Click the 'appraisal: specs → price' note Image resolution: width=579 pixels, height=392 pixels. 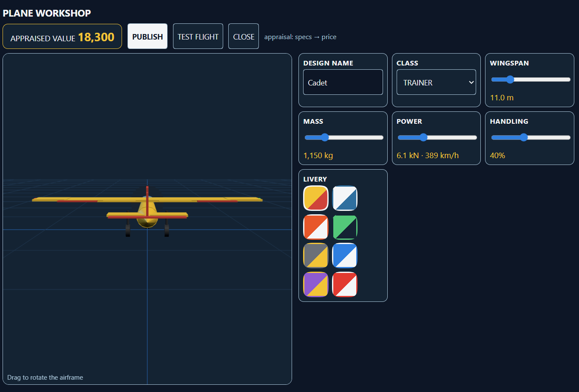tap(300, 37)
